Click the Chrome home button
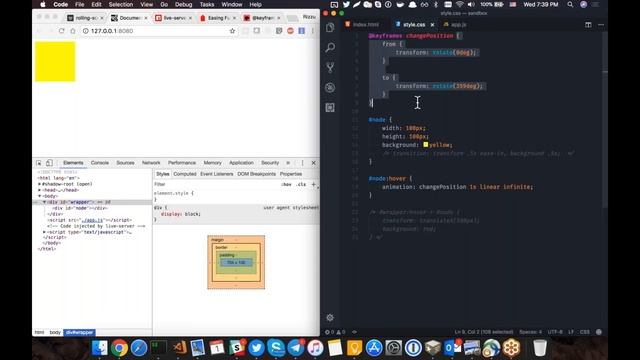 73,31
